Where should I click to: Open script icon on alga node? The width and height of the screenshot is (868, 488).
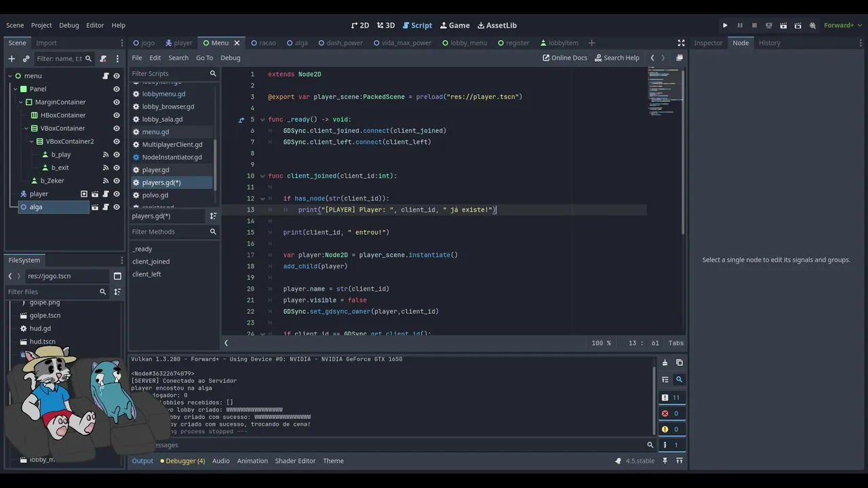tap(106, 207)
